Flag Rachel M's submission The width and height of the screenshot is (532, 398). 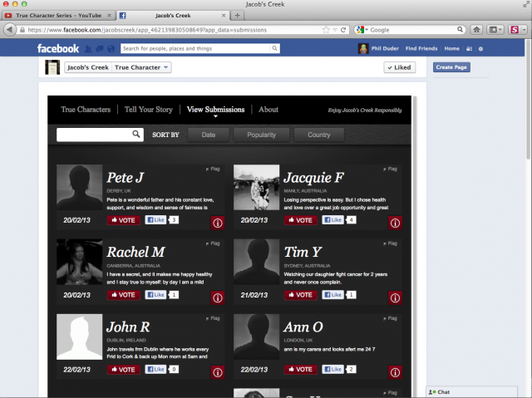click(213, 243)
